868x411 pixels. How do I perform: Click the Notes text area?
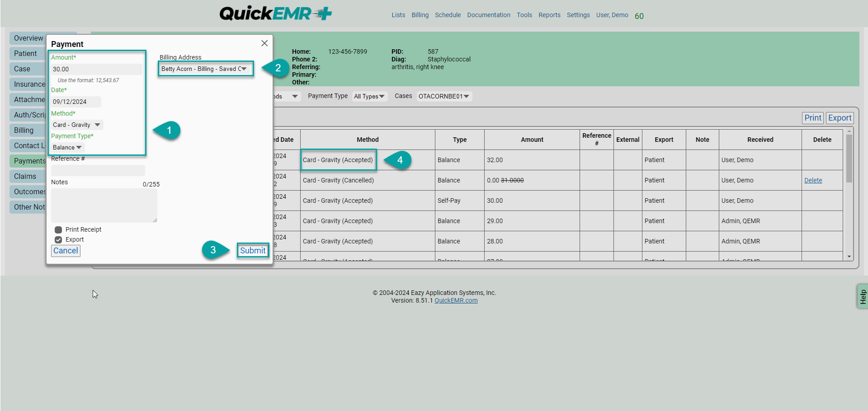pyautogui.click(x=104, y=205)
